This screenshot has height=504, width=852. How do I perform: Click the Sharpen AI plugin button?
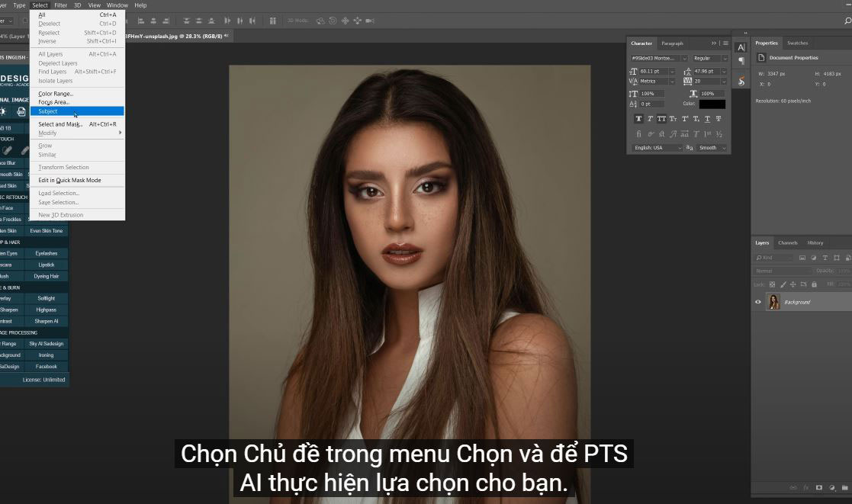[x=47, y=322]
